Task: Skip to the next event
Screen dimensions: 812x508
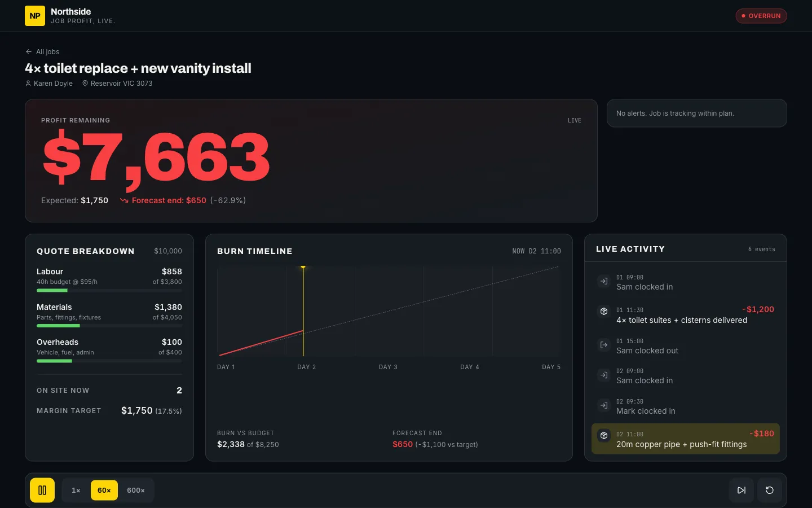Action: click(742, 490)
